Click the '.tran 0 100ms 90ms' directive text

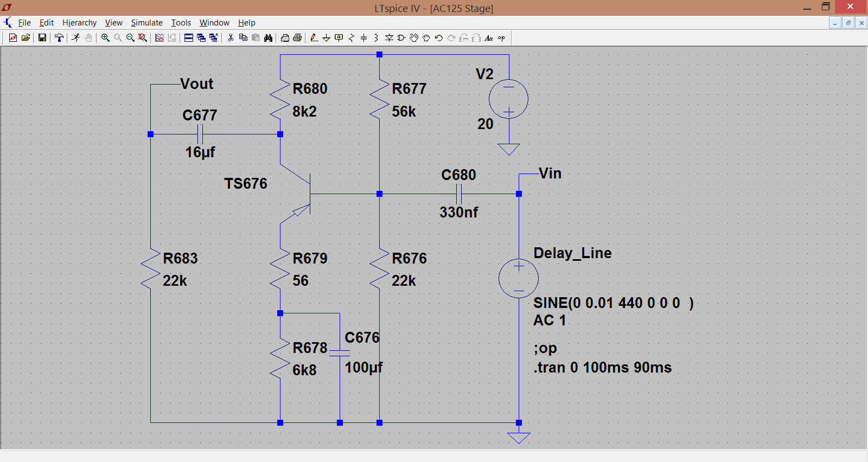pyautogui.click(x=603, y=368)
